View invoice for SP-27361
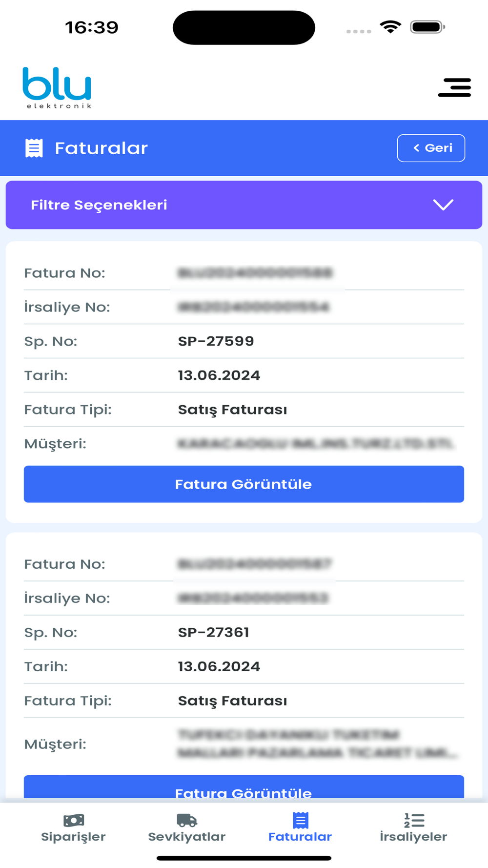The height and width of the screenshot is (868, 488). tap(244, 786)
